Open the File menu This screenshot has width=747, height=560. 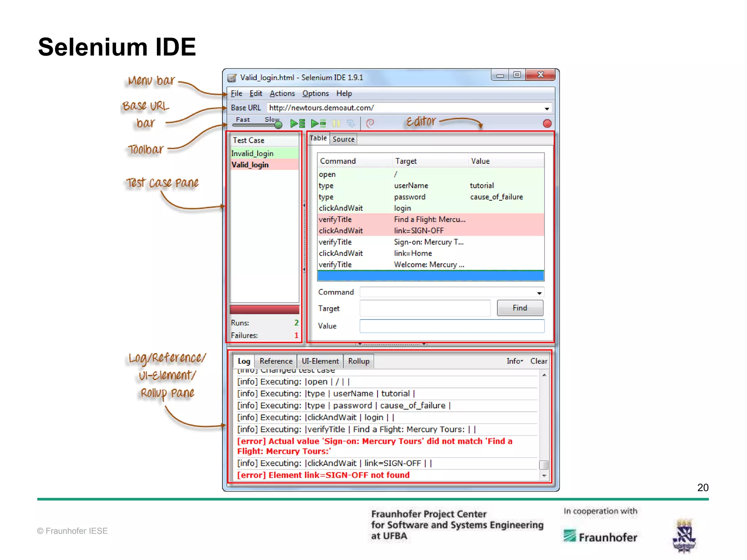pos(236,93)
